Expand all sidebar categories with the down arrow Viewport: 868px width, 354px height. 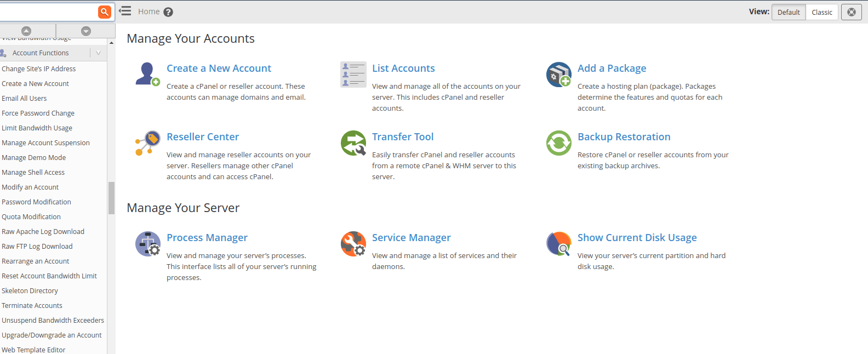[x=85, y=31]
